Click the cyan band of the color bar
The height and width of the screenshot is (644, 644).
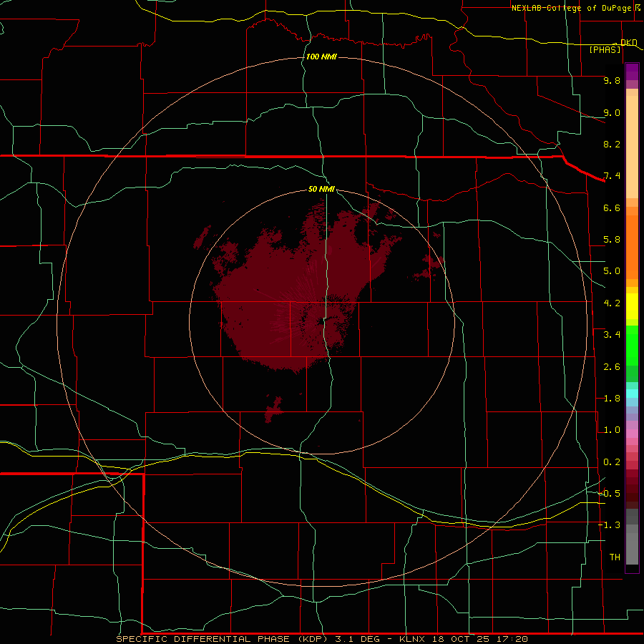[x=632, y=394]
